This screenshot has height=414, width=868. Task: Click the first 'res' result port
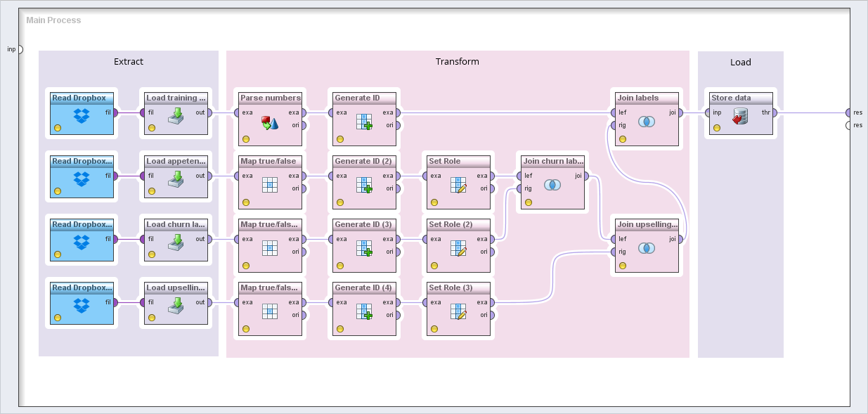tap(848, 112)
